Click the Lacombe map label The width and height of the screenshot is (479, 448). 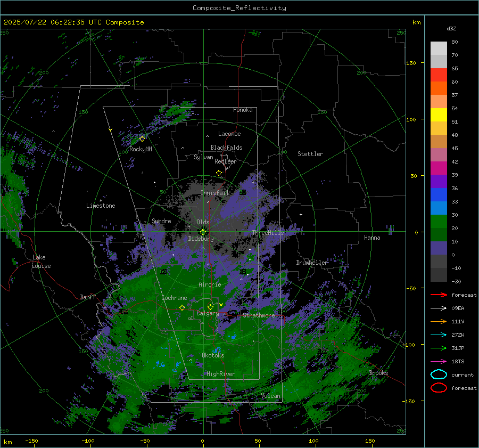[229, 134]
